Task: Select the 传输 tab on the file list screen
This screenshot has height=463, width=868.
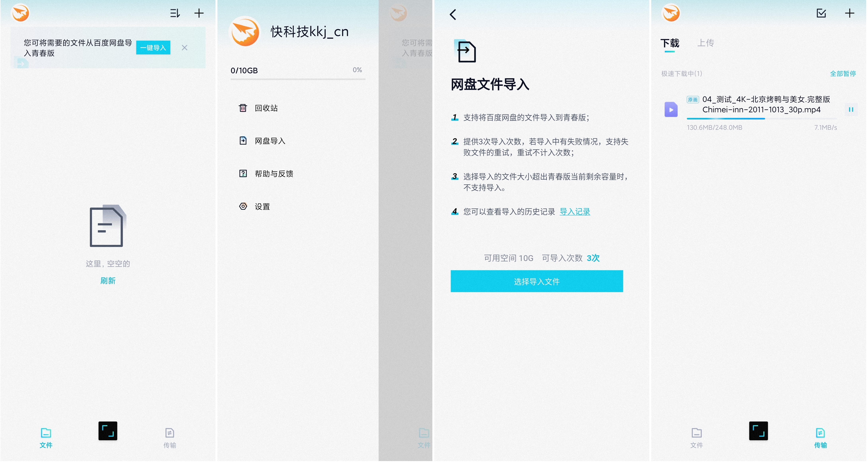Action: point(170,437)
